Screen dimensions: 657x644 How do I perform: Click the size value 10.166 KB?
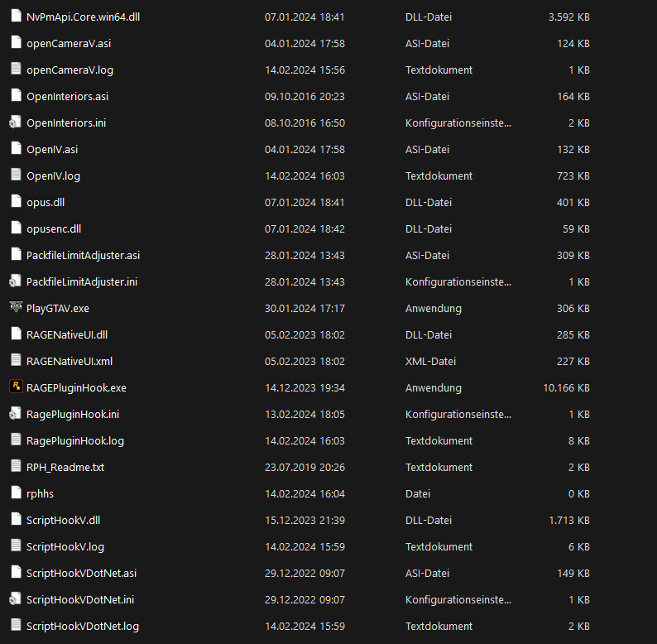[566, 388]
